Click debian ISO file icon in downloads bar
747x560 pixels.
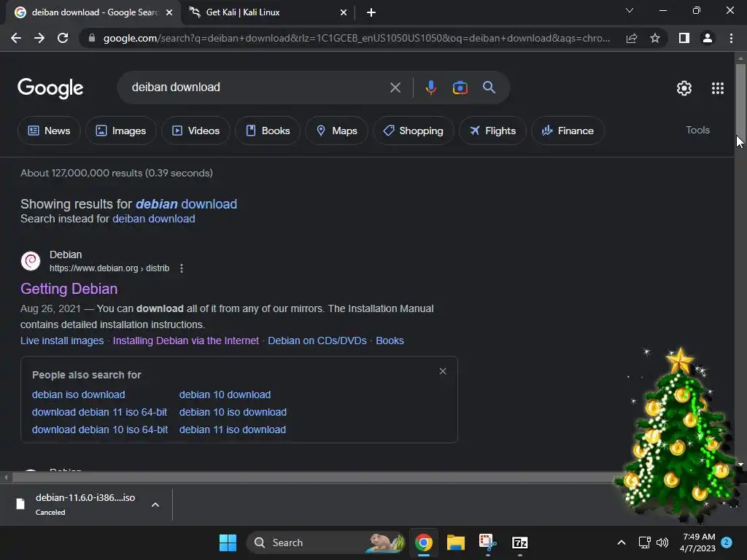tap(20, 504)
